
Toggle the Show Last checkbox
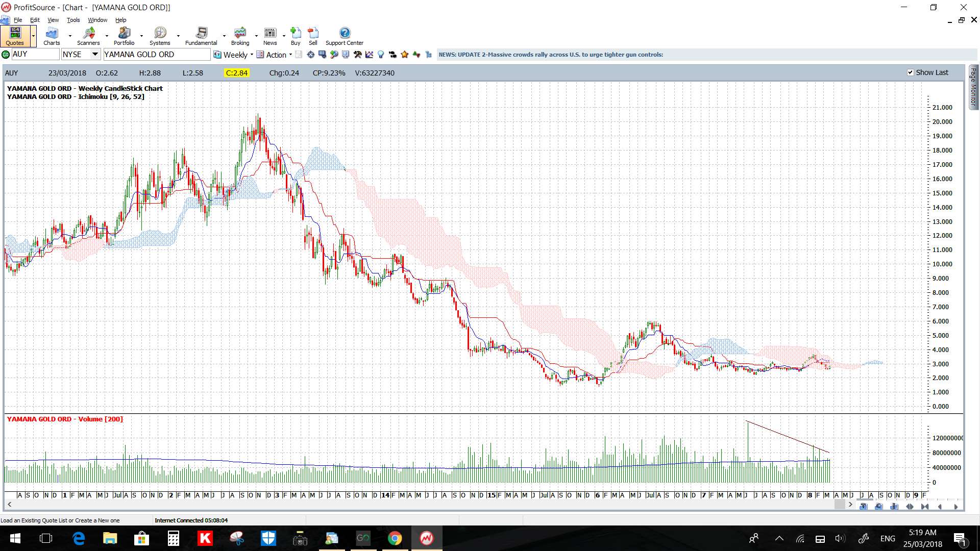pyautogui.click(x=910, y=72)
